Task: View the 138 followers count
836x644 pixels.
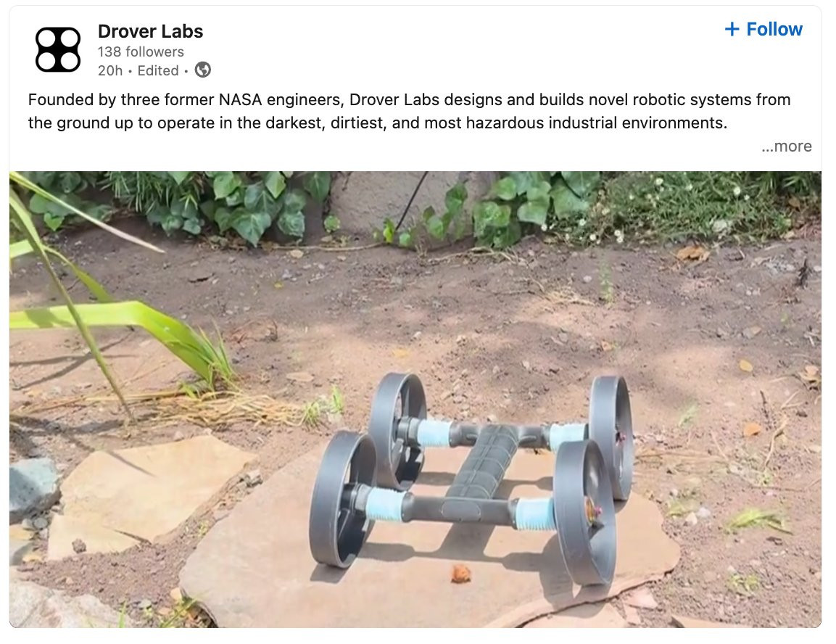Action: click(x=141, y=51)
